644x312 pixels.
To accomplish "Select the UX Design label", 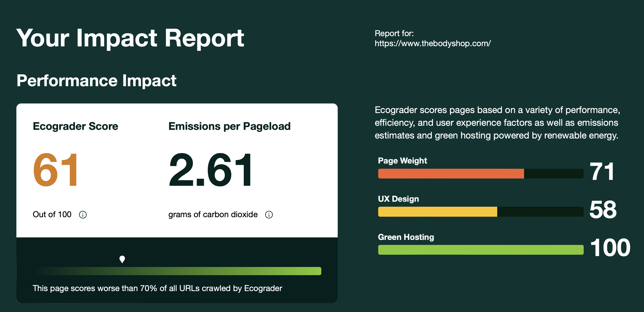I will (398, 199).
